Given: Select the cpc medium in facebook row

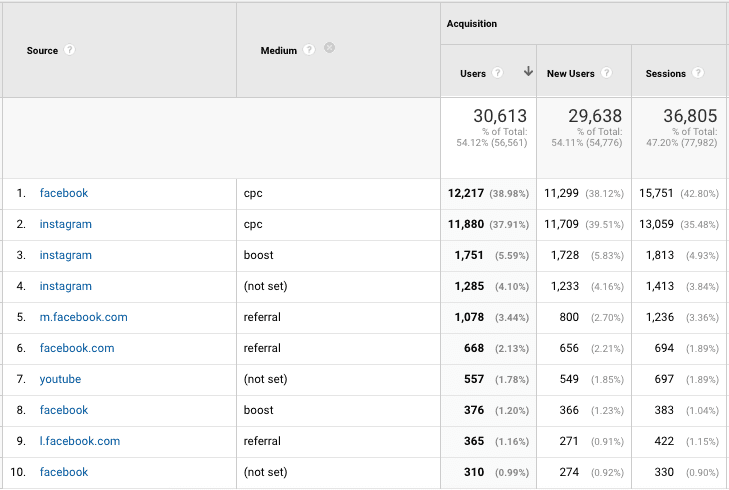Looking at the screenshot, I should (x=253, y=193).
